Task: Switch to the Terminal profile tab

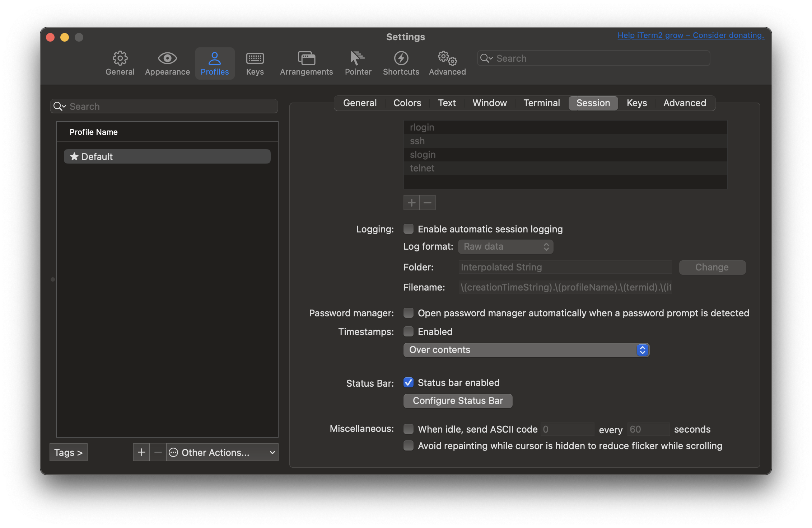Action: (x=541, y=103)
